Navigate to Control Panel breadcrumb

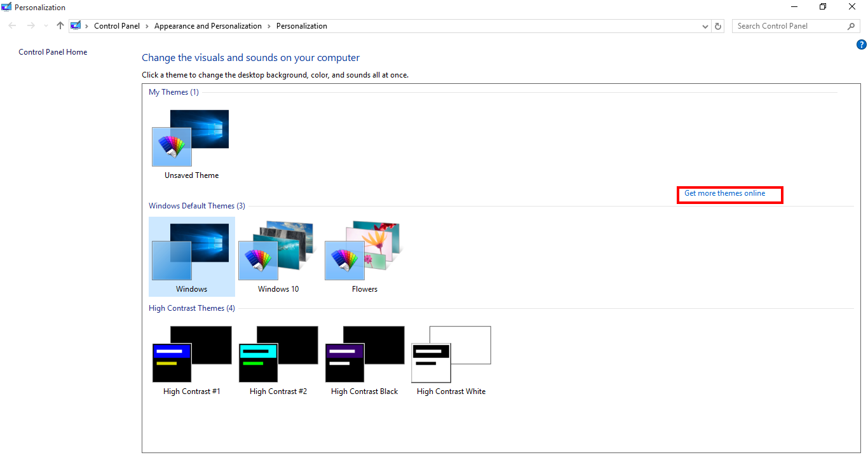[117, 26]
